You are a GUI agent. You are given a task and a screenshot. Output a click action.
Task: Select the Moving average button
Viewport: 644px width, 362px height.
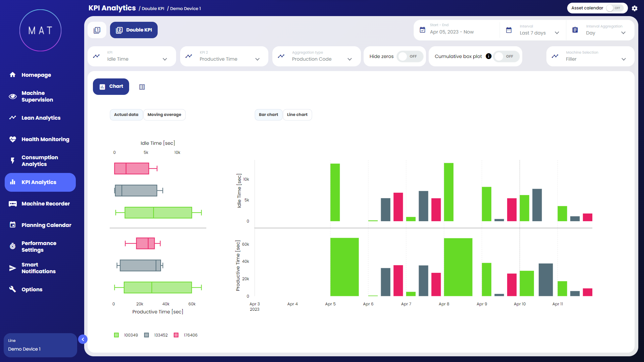(164, 115)
